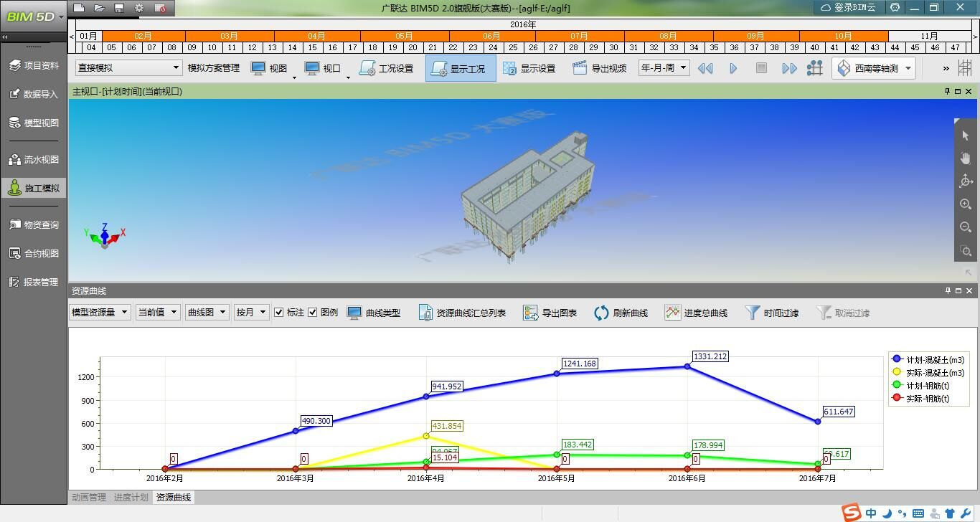
Task: Open the 动画管理 tab
Action: coord(89,497)
